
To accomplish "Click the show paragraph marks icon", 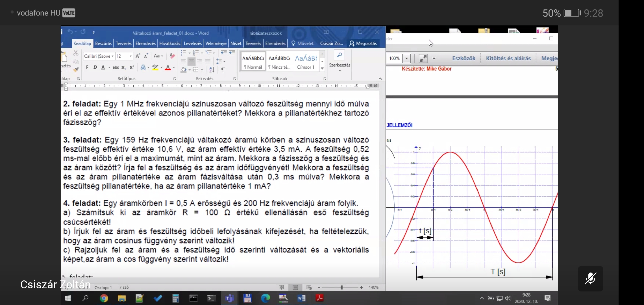I will [x=223, y=69].
